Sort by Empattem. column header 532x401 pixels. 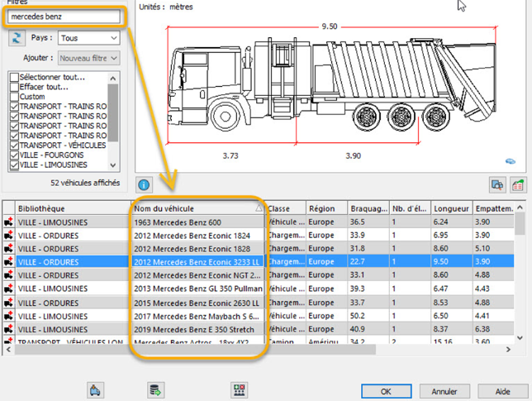(494, 208)
